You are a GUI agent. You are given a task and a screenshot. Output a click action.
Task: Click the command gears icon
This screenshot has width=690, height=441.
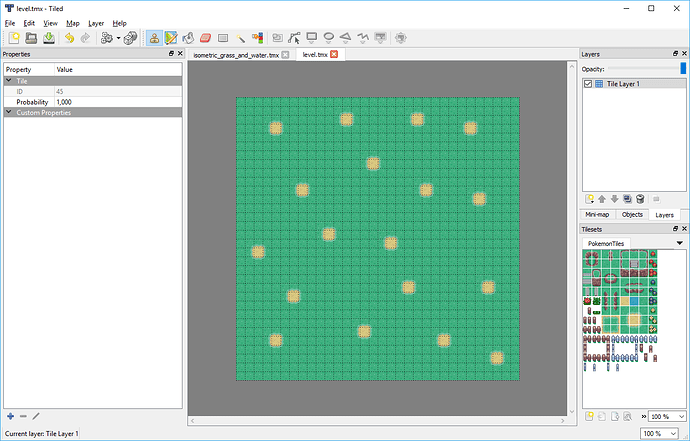[106, 38]
